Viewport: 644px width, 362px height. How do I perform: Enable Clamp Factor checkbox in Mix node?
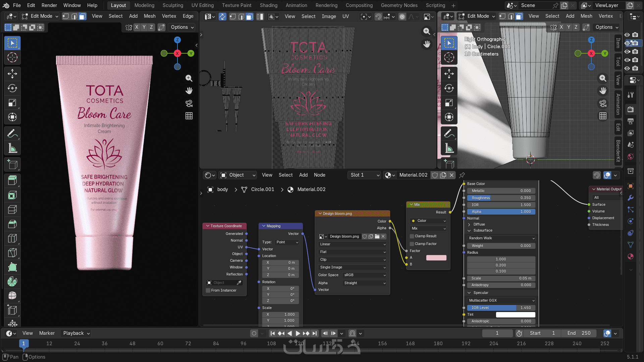tap(412, 244)
